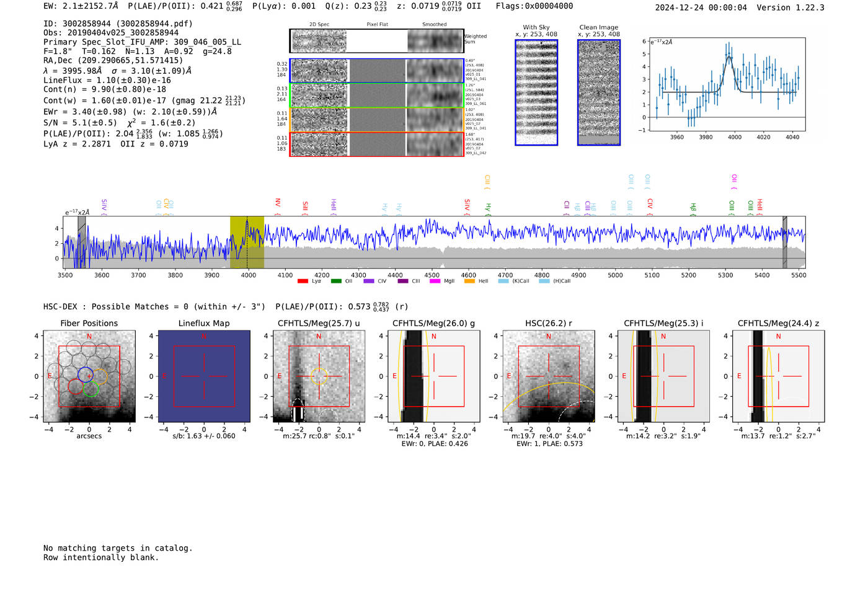The height and width of the screenshot is (591, 868).
Task: Open the Clean Image fiber cutout
Action: [x=599, y=92]
